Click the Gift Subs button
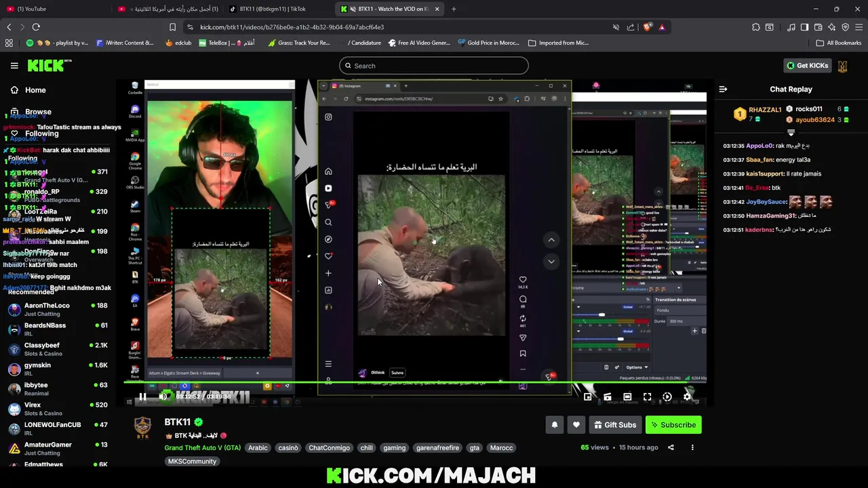Viewport: 868px width, 488px height. pyautogui.click(x=615, y=425)
